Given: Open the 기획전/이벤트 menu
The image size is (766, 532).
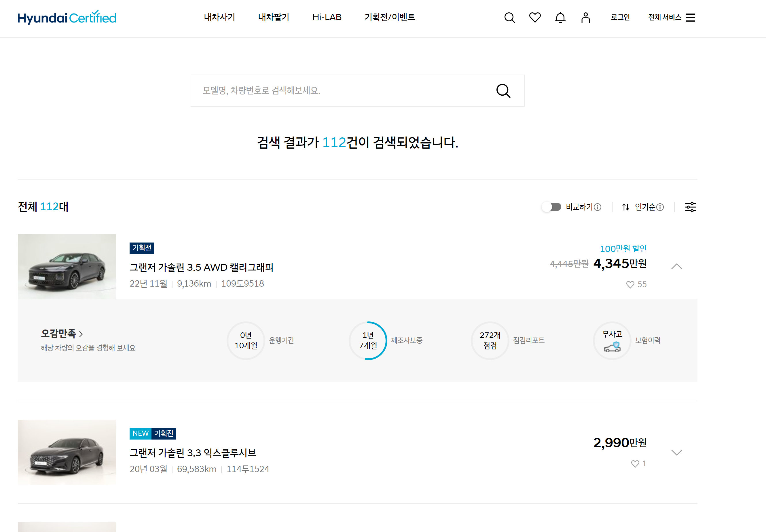Looking at the screenshot, I should 390,17.
